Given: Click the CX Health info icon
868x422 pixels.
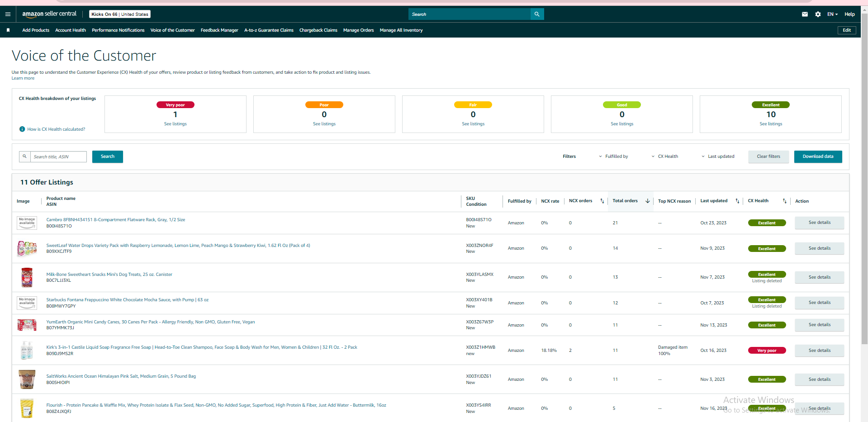Looking at the screenshot, I should (x=22, y=129).
